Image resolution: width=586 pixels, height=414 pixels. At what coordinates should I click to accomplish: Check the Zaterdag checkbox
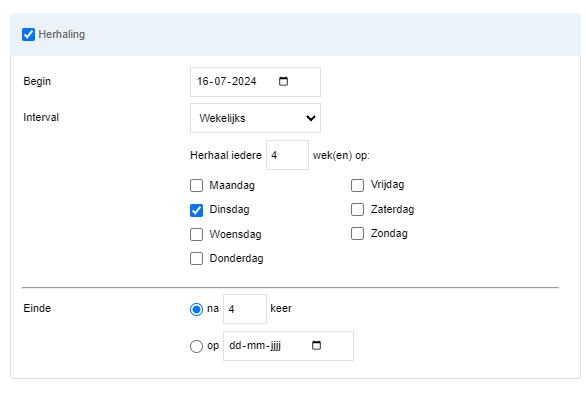coord(358,210)
